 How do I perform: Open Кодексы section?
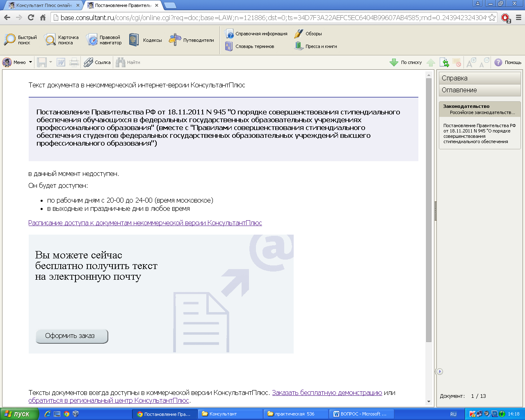click(x=145, y=40)
